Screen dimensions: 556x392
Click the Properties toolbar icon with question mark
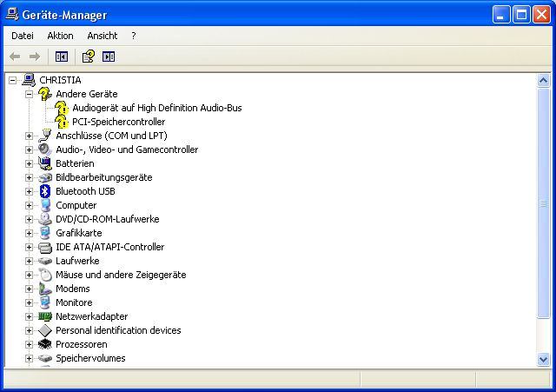[x=88, y=56]
